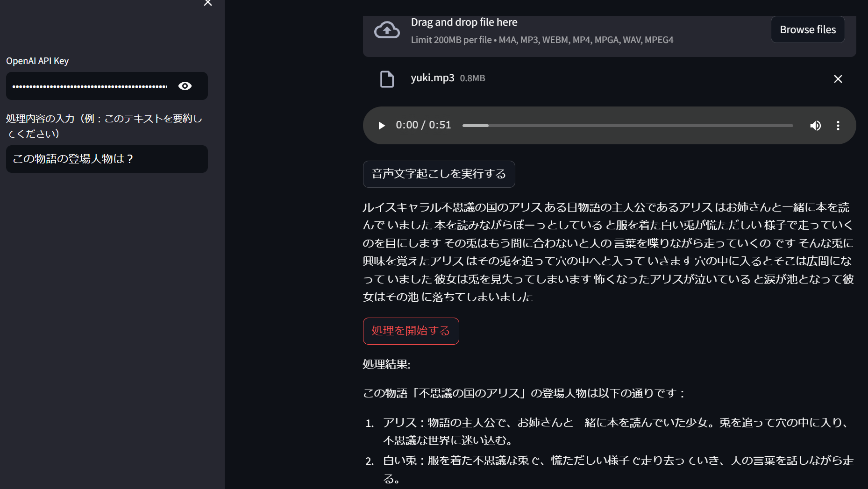Open more options for the audio element
This screenshot has width=868, height=489.
pyautogui.click(x=838, y=125)
